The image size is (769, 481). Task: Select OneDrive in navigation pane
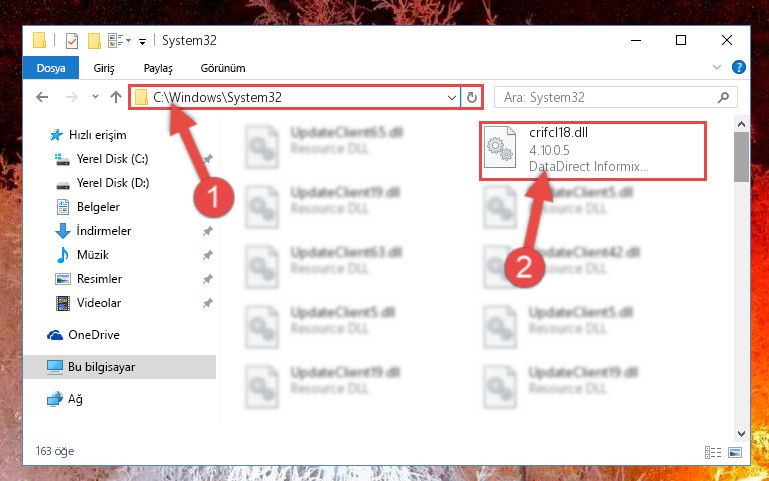(x=94, y=334)
